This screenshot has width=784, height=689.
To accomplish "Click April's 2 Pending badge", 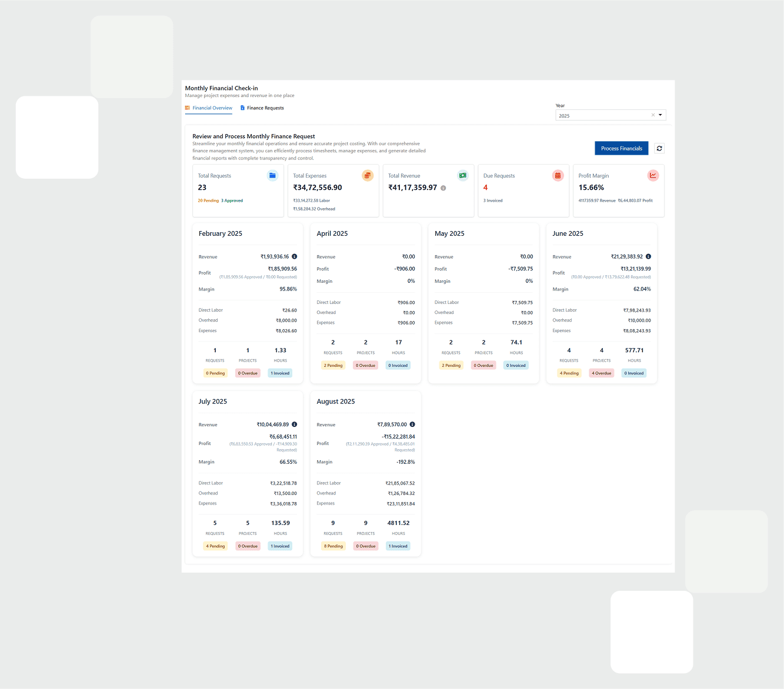I will tap(333, 366).
